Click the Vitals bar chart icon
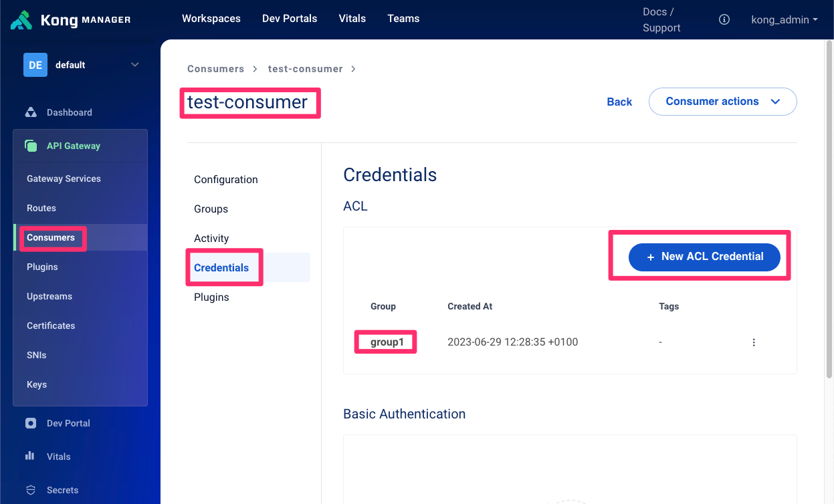This screenshot has height=504, width=834. (x=30, y=456)
